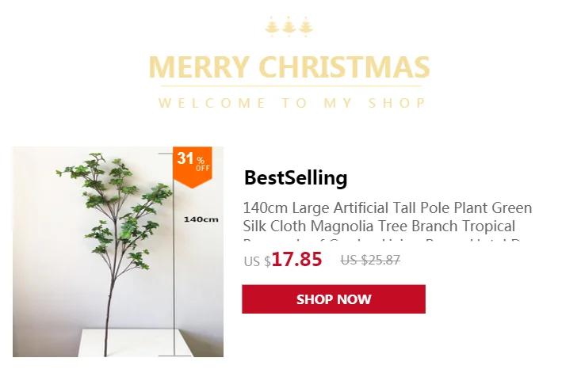Image resolution: width=585 pixels, height=392 pixels.
Task: Click the US $ currency label beside 17.85
Action: click(258, 261)
